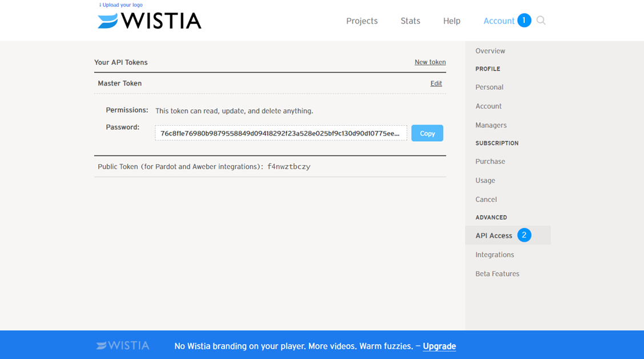Open Beta Features
This screenshot has height=359, width=644.
point(497,273)
